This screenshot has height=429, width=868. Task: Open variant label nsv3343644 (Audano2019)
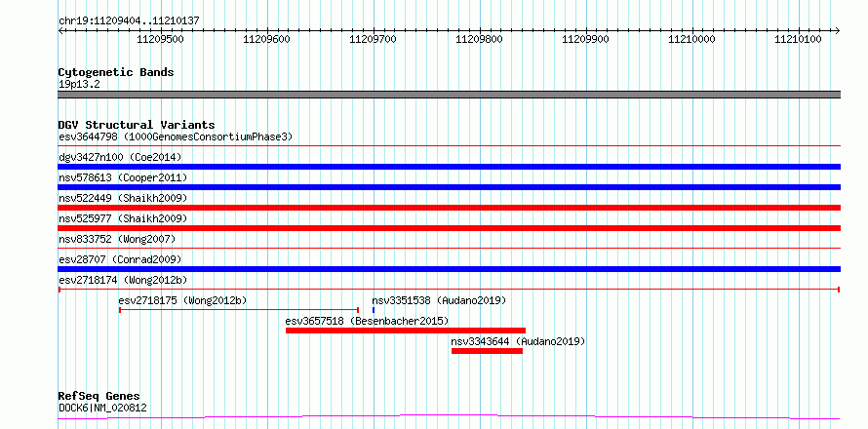[518, 341]
